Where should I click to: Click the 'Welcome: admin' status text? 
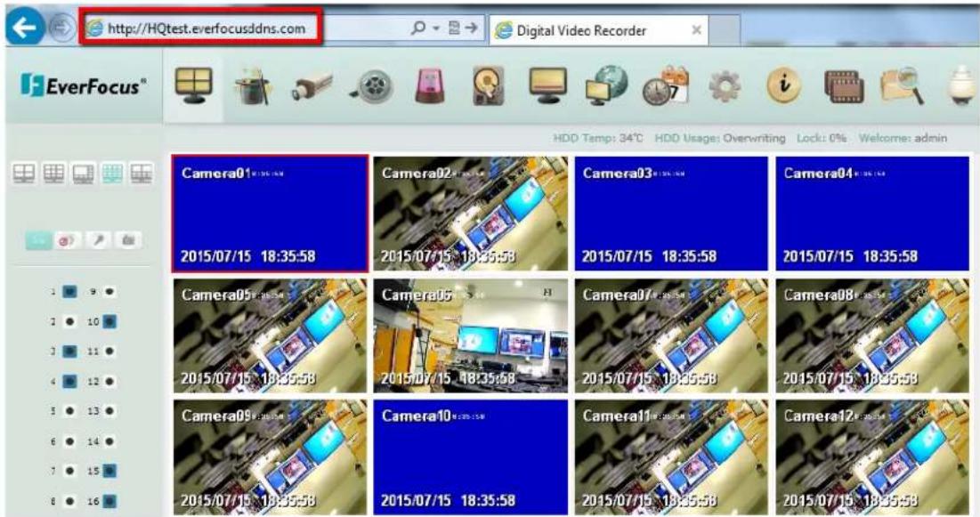pyautogui.click(x=903, y=138)
